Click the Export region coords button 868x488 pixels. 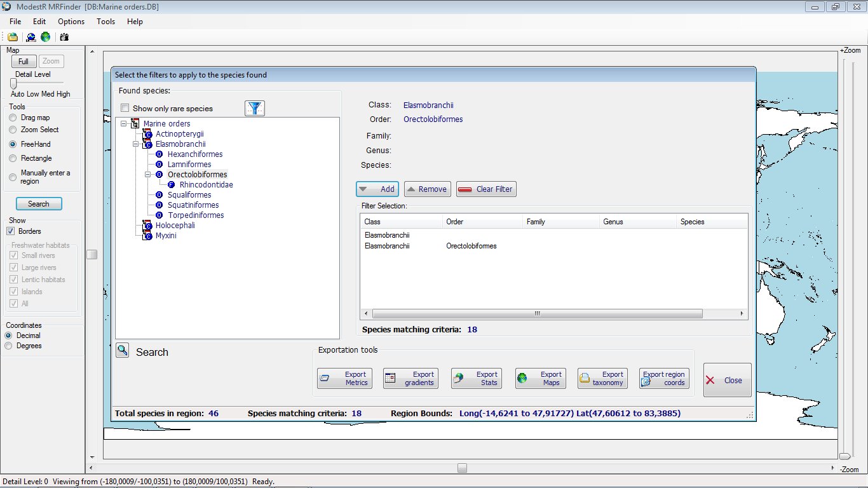[664, 379]
